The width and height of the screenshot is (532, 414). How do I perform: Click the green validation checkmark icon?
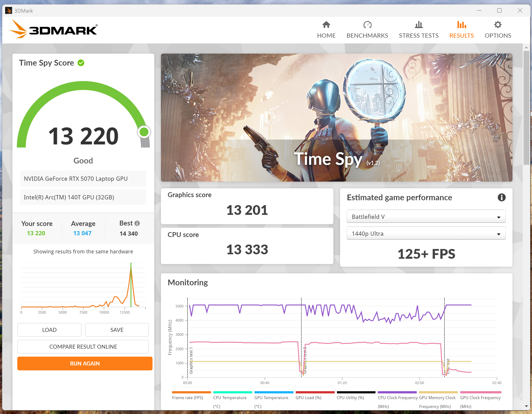pos(81,63)
